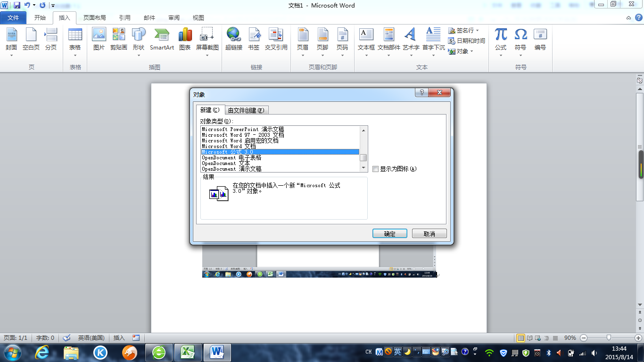Expand the 屏幕截图 screenshot dropdown
Image resolution: width=644 pixels, height=362 pixels.
[x=207, y=55]
